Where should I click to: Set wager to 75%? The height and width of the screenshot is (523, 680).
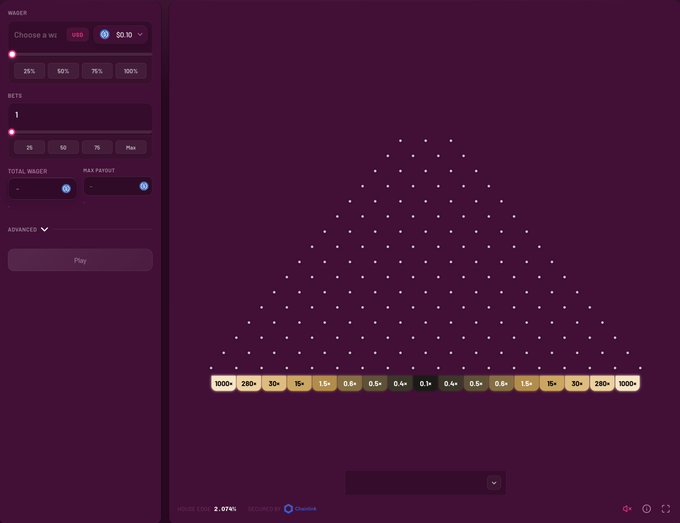point(97,71)
